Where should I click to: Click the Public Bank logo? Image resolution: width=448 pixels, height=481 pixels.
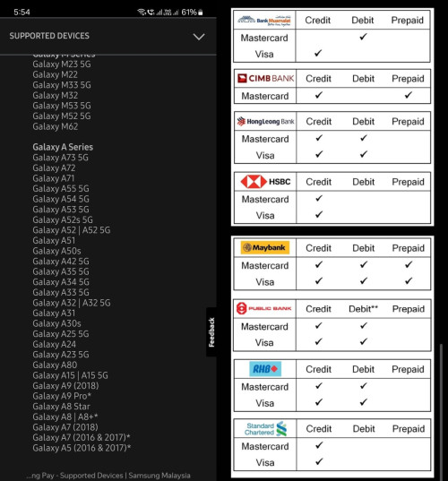pyautogui.click(x=264, y=308)
